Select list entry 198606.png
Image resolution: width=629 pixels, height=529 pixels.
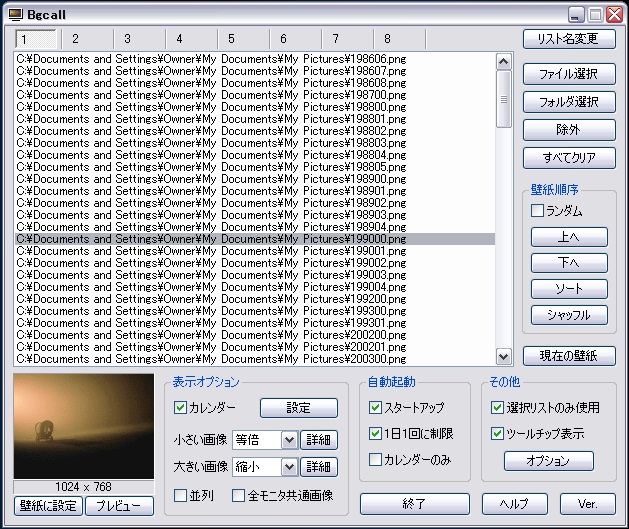click(255, 59)
